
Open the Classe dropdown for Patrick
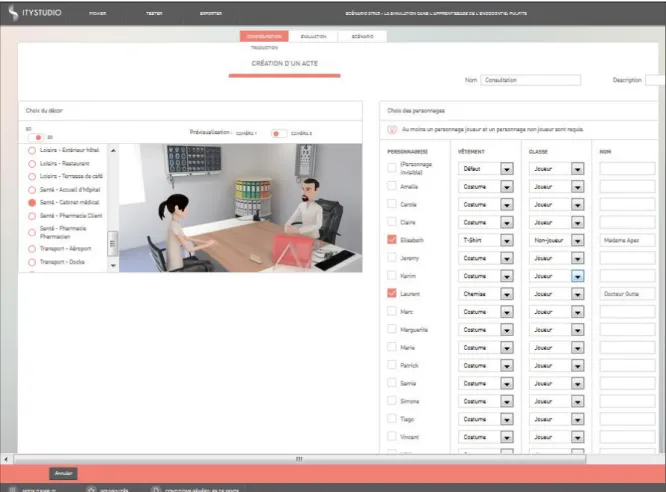tap(556, 365)
